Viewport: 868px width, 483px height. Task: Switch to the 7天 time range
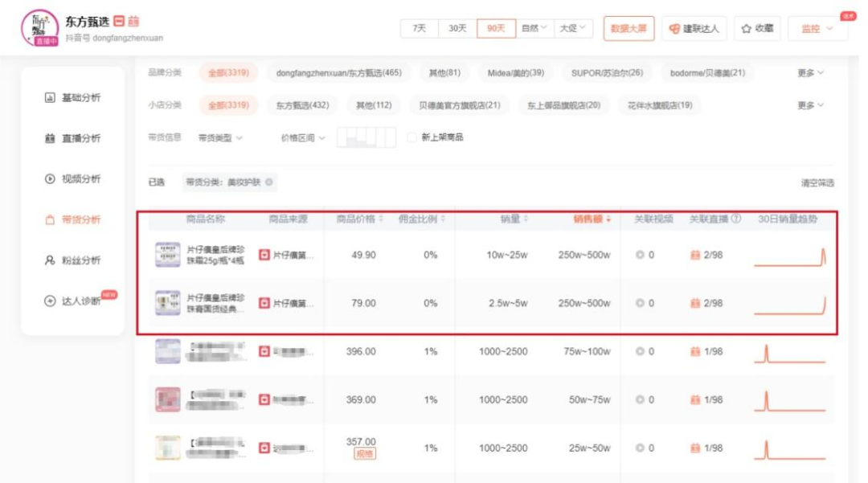click(x=419, y=28)
